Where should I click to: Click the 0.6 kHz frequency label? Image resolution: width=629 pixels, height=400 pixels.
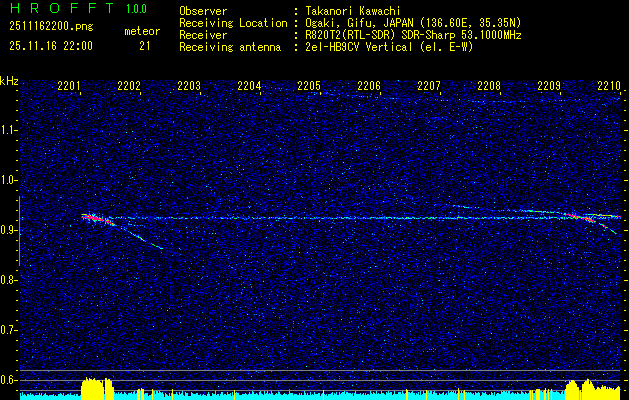(x=8, y=380)
